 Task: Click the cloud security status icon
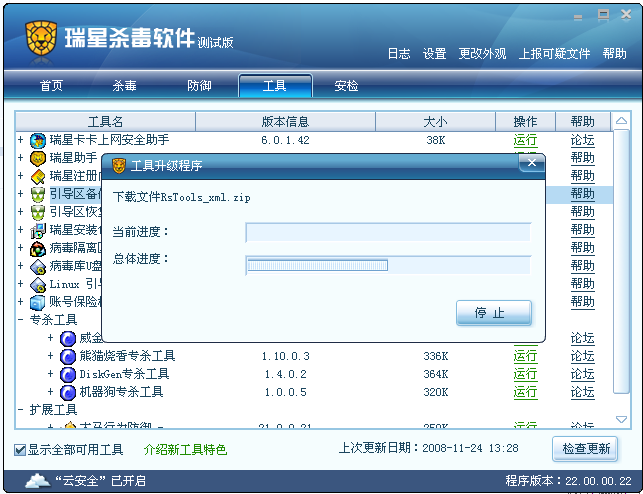coord(38,480)
